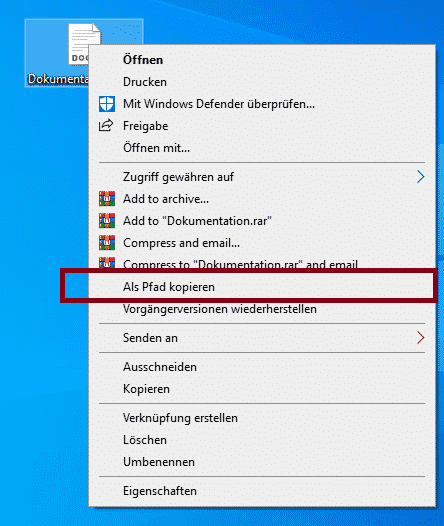The height and width of the screenshot is (526, 444).
Task: Click the Freigabe share icon
Action: pyautogui.click(x=106, y=125)
